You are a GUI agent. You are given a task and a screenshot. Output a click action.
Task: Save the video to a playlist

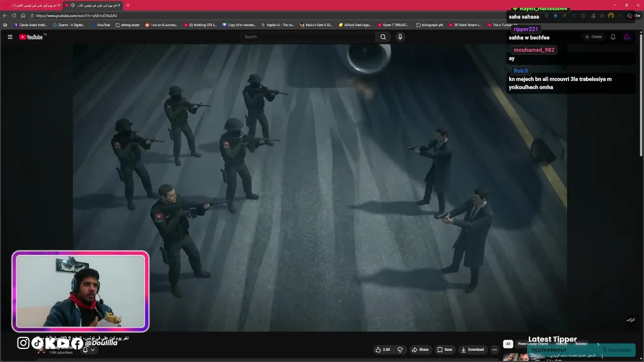445,349
